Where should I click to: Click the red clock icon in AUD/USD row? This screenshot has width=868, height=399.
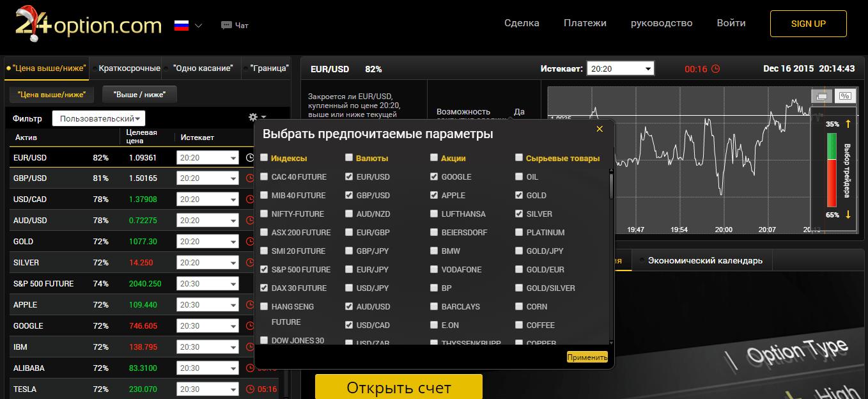[250, 221]
